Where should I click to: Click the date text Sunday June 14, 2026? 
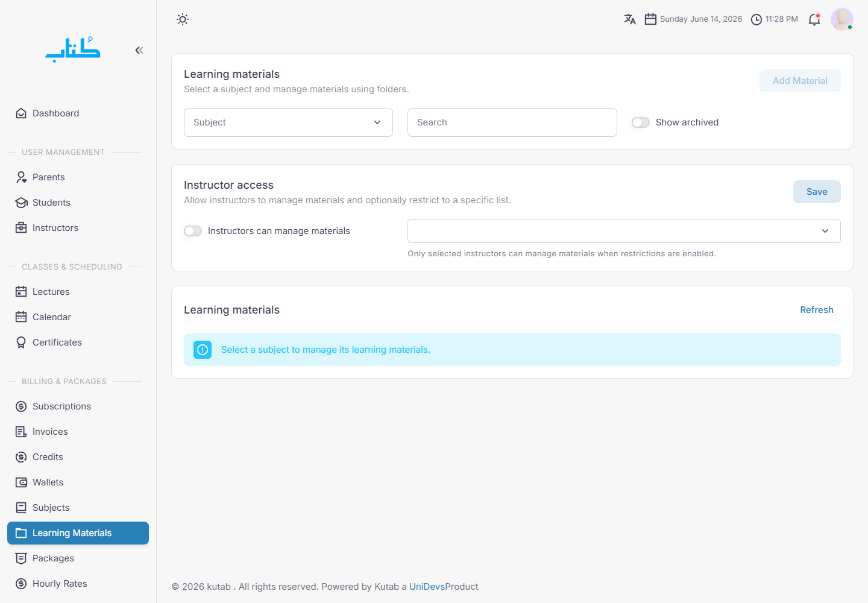tap(701, 19)
